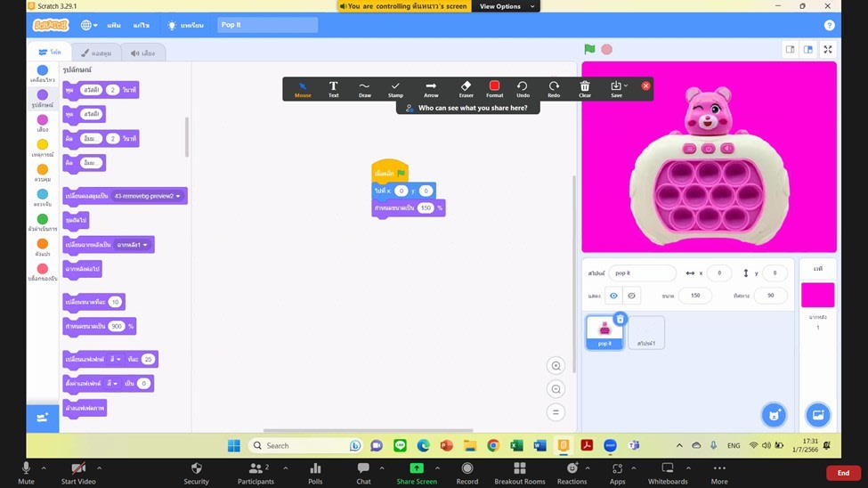Clear annotations with the trash icon

point(585,89)
